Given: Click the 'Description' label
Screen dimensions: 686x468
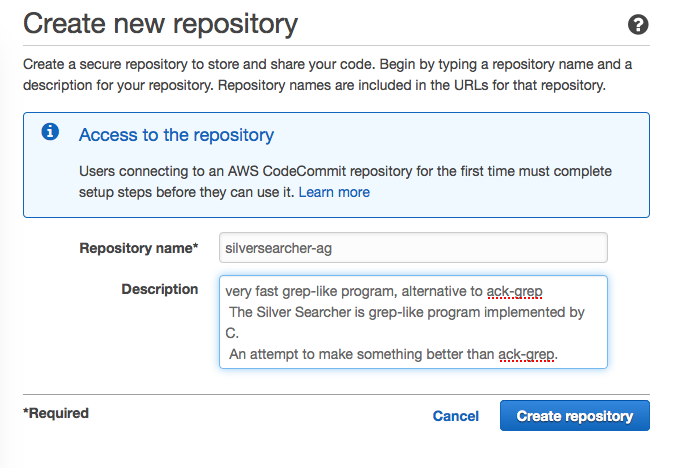Looking at the screenshot, I should point(160,289).
